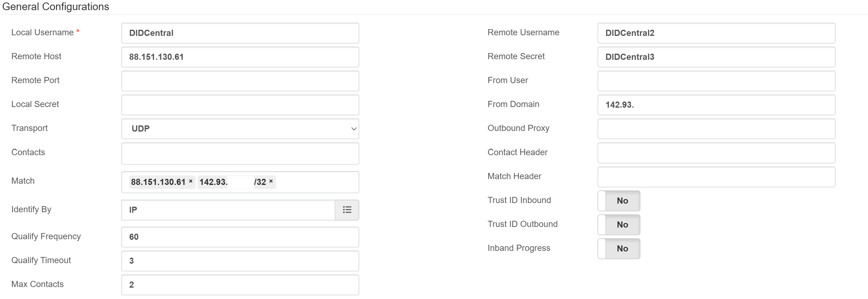Click the Remote Secret field

[716, 57]
